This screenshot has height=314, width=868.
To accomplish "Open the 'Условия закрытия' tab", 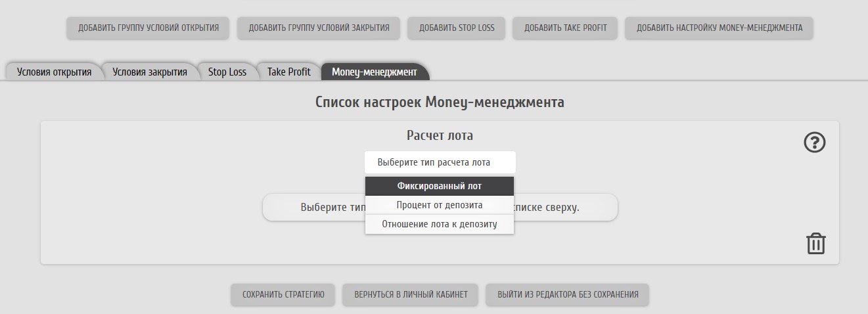I will [x=150, y=72].
